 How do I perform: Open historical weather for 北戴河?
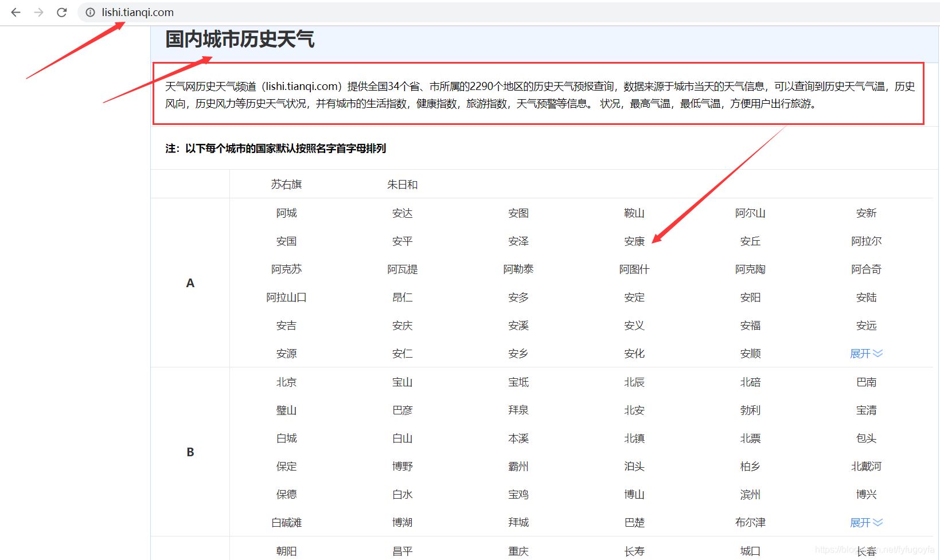click(865, 466)
